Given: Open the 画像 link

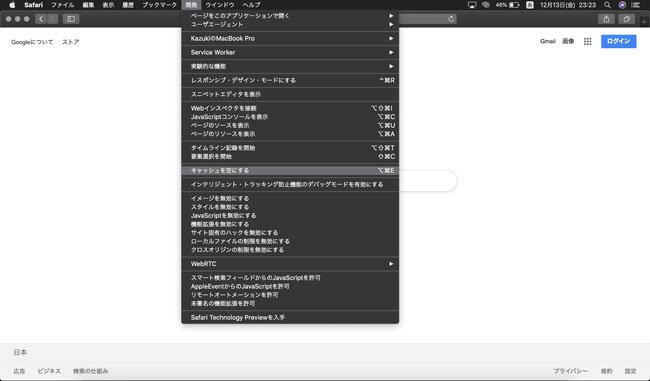Looking at the screenshot, I should 568,41.
